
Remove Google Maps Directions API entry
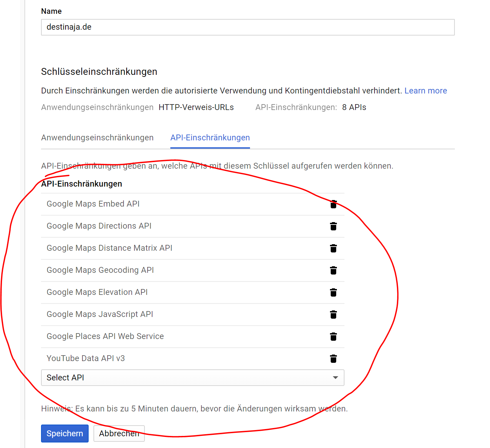[x=333, y=226]
